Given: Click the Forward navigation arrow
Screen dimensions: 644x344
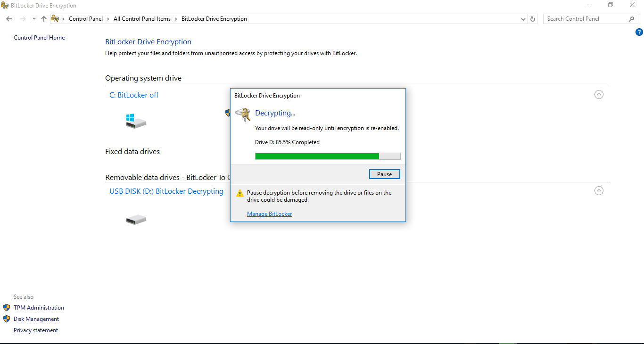Looking at the screenshot, I should click(23, 19).
